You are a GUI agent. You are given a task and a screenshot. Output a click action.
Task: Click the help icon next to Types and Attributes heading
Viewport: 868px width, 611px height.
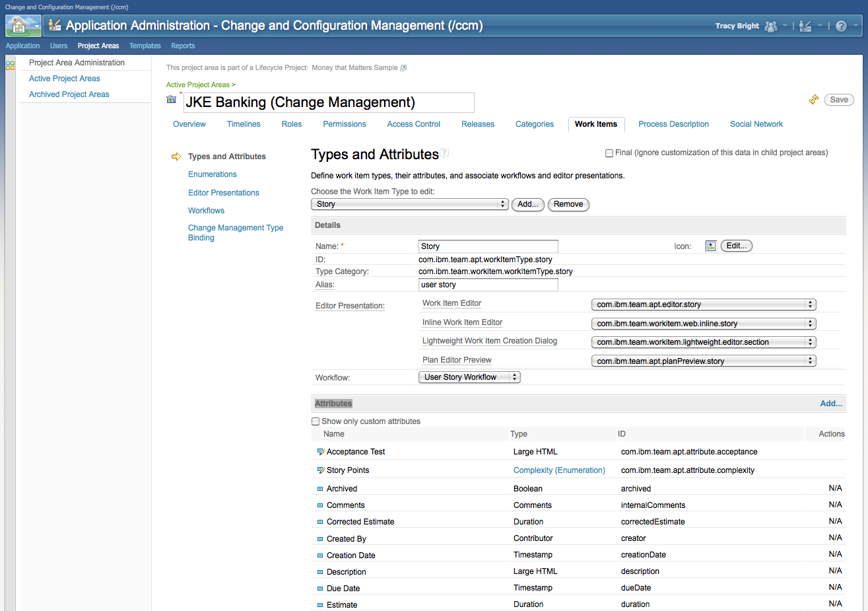[445, 153]
